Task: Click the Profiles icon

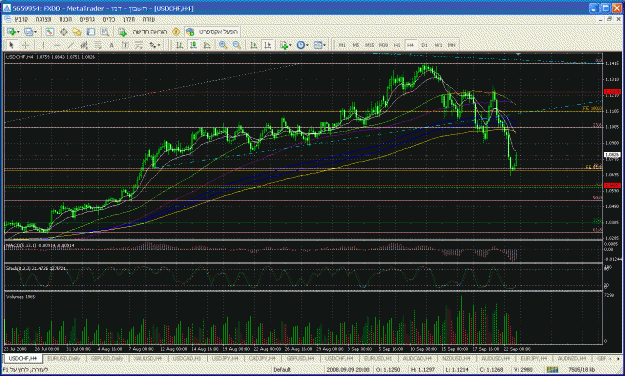Action: pyautogui.click(x=28, y=32)
